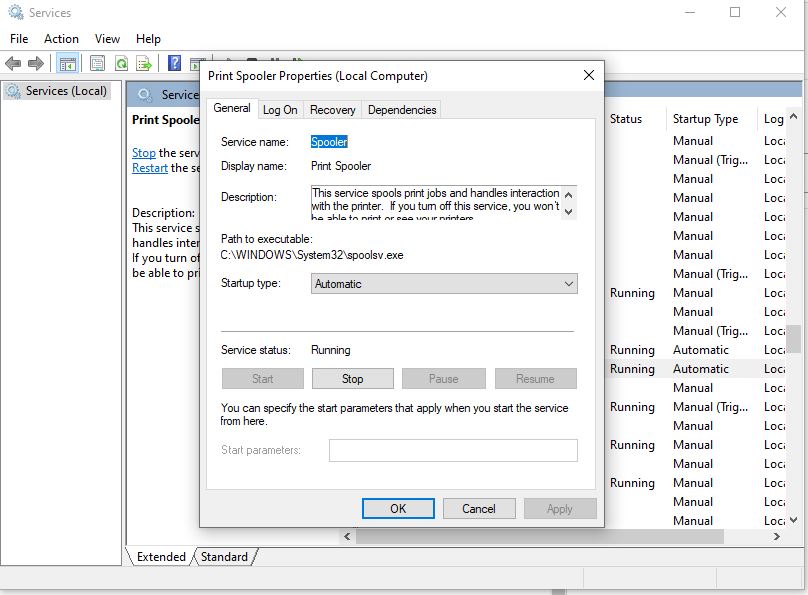Click the Running value beside Service status
Image resolution: width=808 pixels, height=595 pixels.
point(330,350)
